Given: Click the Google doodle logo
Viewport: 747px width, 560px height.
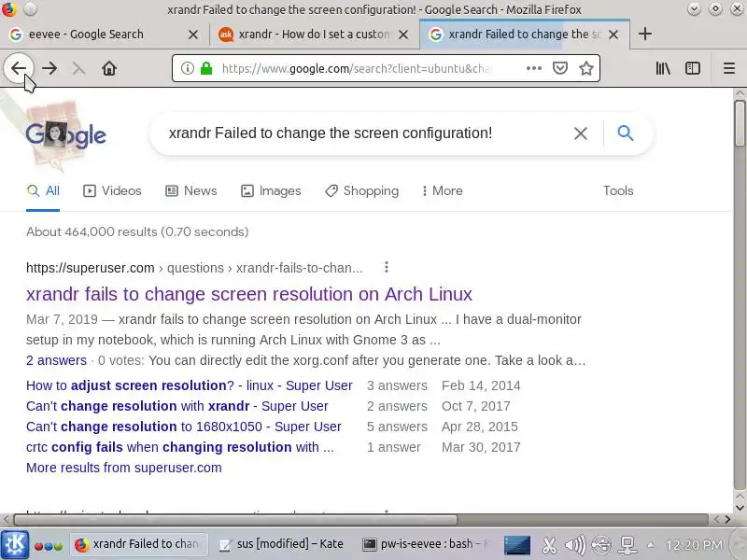Looking at the screenshot, I should 65,134.
